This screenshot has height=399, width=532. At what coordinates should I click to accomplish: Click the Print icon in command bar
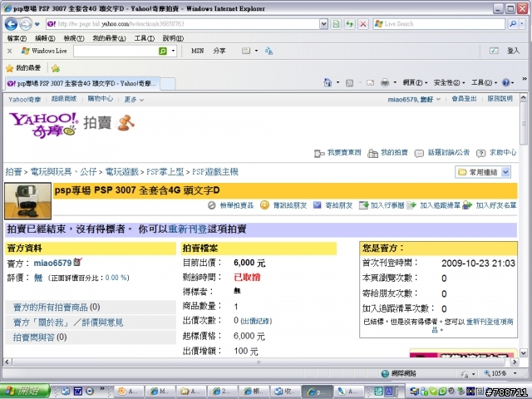coord(384,82)
